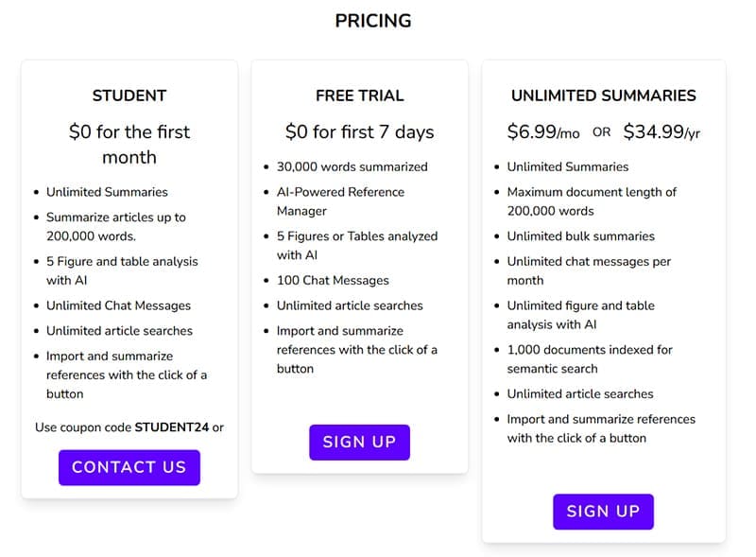Click the PRICING page heading
The height and width of the screenshot is (557, 756).
click(373, 21)
